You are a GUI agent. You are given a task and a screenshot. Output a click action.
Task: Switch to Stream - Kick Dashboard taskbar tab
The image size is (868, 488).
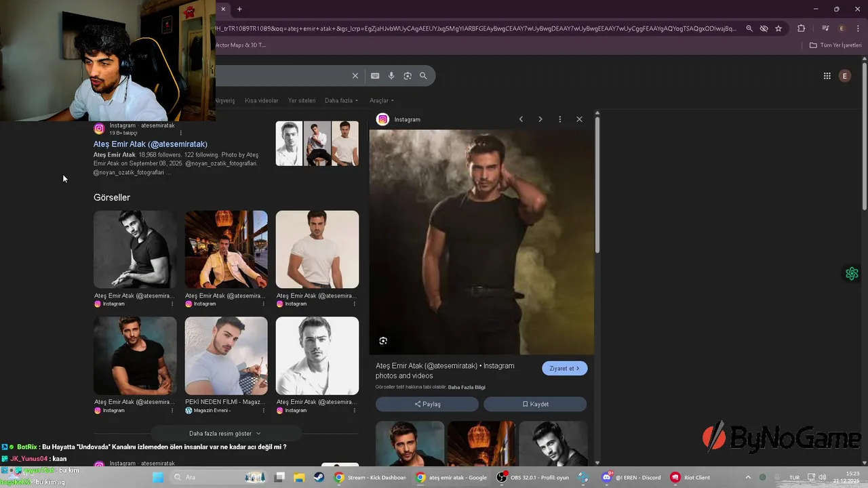tap(370, 477)
